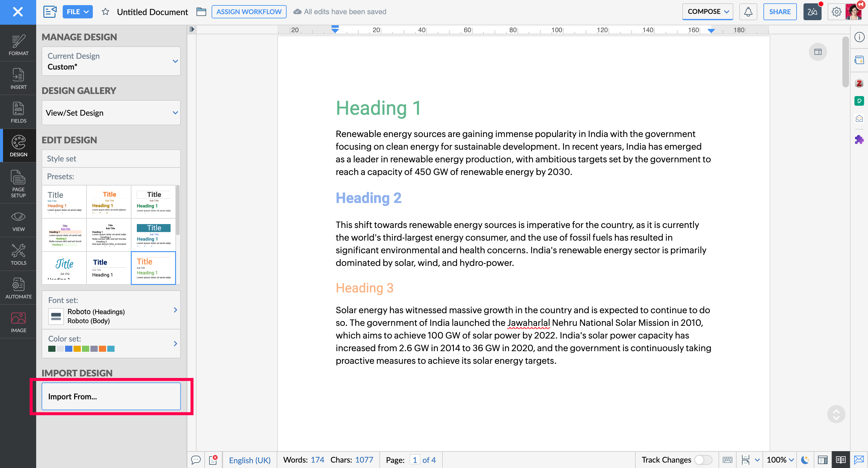Open the Color set swatches
Viewport: 868px width, 468px height.
point(111,344)
